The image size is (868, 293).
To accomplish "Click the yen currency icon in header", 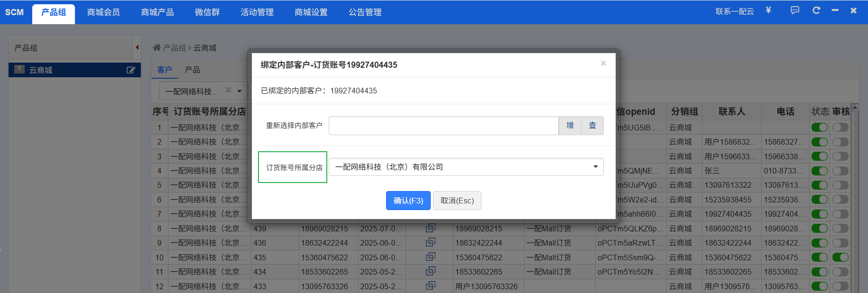I will (768, 10).
